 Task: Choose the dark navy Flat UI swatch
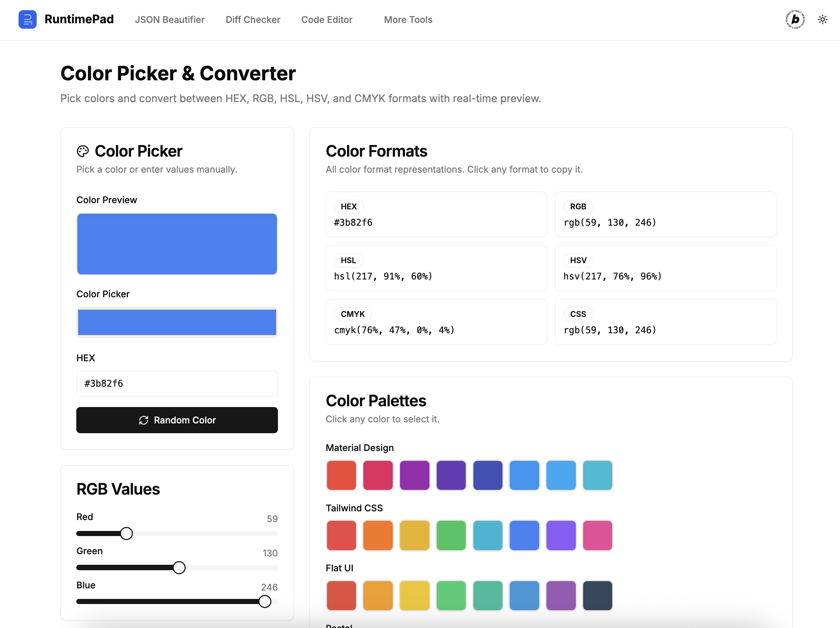[x=597, y=595]
